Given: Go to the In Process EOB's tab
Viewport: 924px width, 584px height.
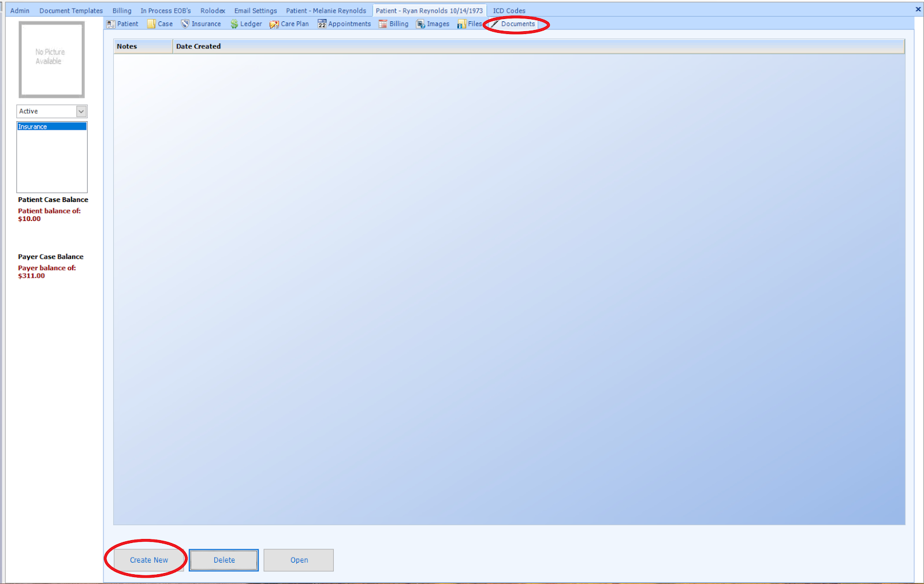Looking at the screenshot, I should click(166, 10).
